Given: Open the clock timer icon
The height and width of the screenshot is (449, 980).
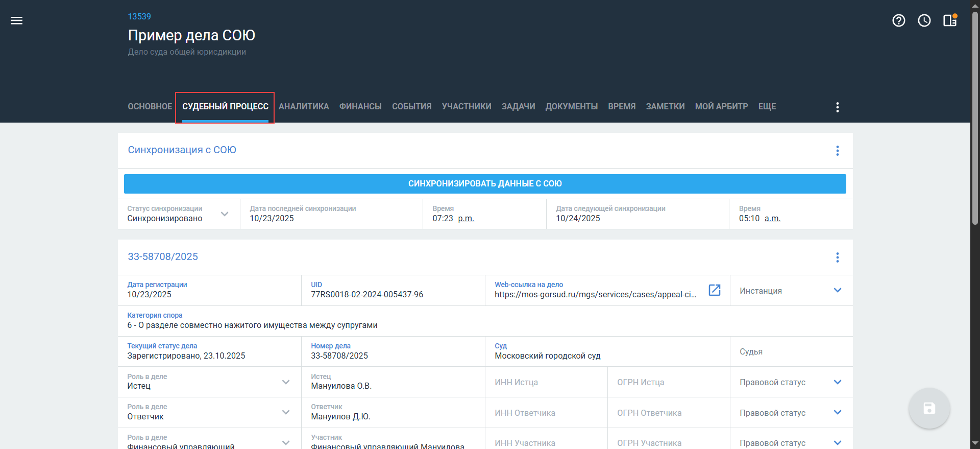Looking at the screenshot, I should coord(924,20).
